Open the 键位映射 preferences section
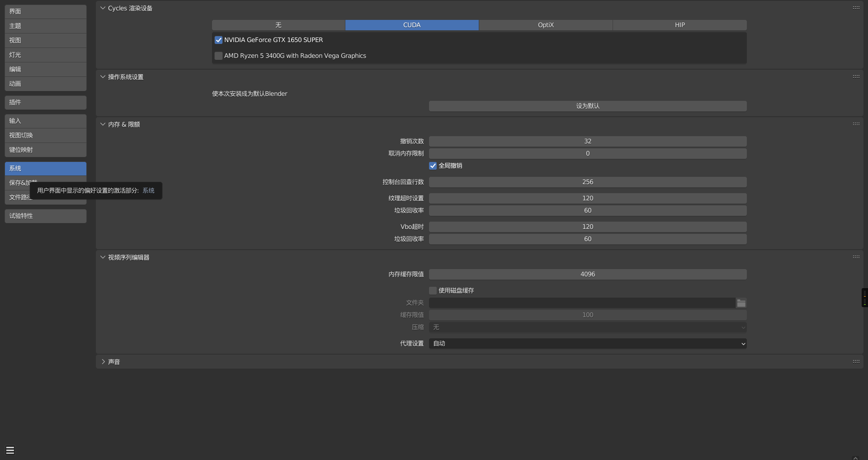The image size is (868, 460). tap(46, 150)
